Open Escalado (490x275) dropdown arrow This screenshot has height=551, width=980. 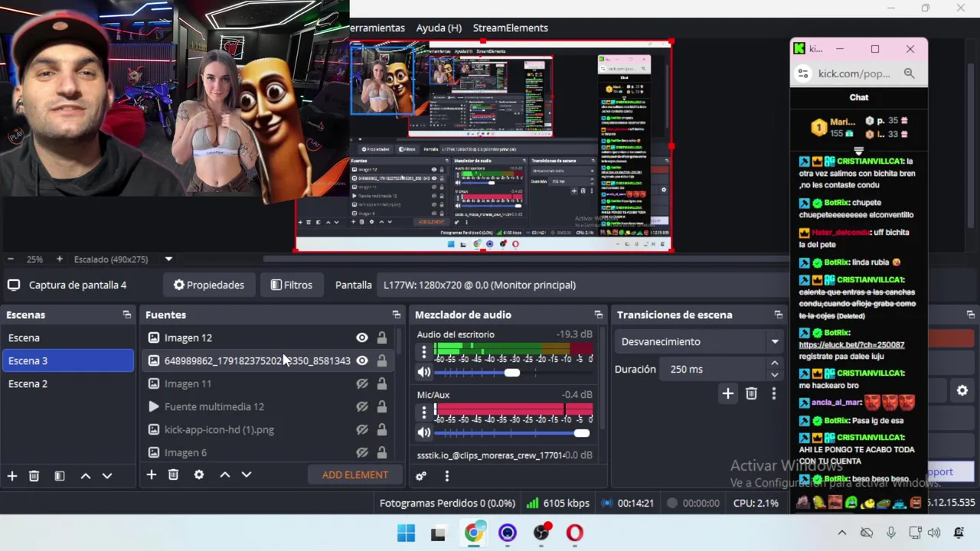point(168,259)
